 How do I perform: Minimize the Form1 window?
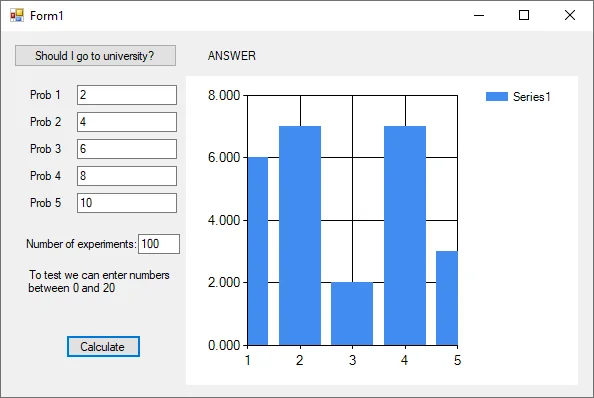479,16
